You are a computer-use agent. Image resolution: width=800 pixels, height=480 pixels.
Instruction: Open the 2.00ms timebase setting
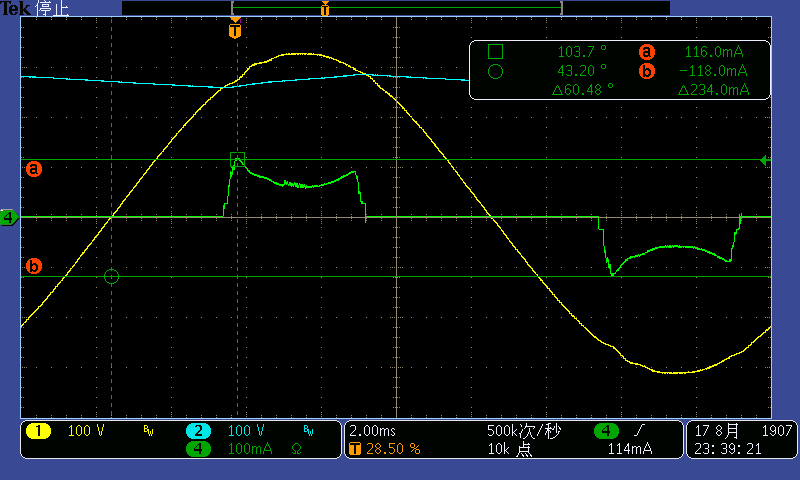coord(374,431)
